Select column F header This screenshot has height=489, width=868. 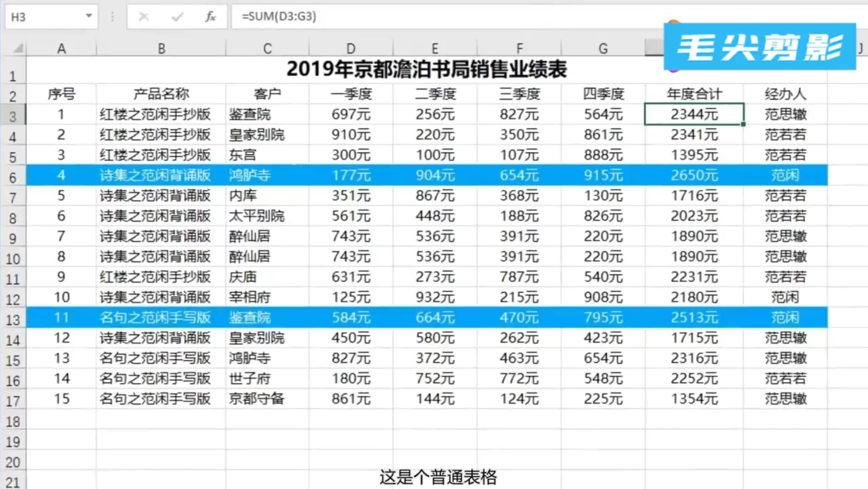(x=519, y=48)
